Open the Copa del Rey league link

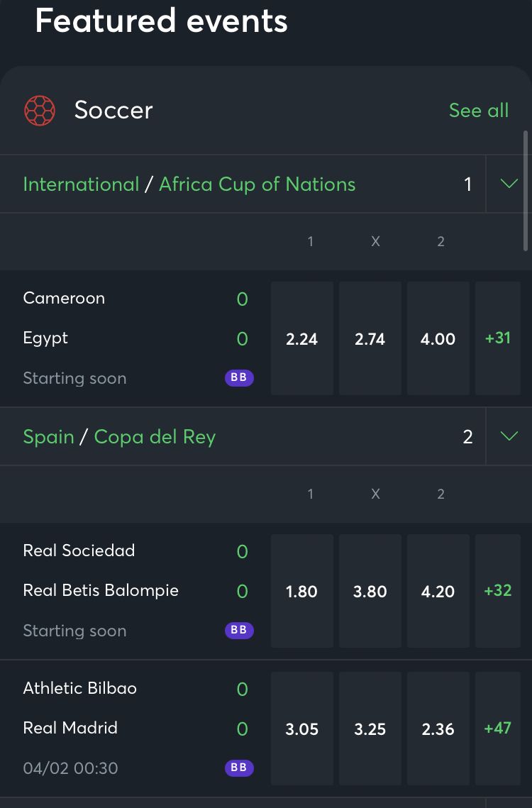coord(155,437)
